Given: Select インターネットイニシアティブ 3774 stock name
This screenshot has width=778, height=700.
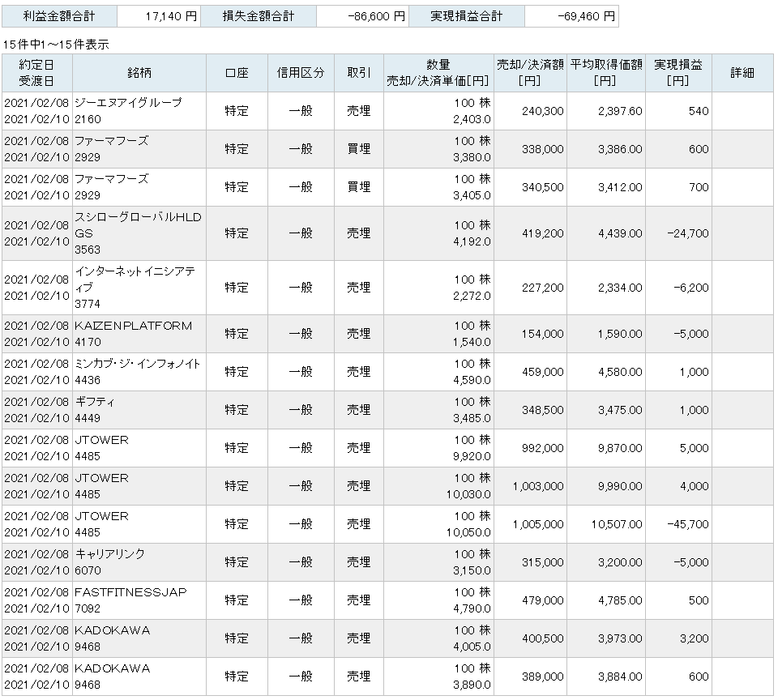Looking at the screenshot, I should pos(135,288).
